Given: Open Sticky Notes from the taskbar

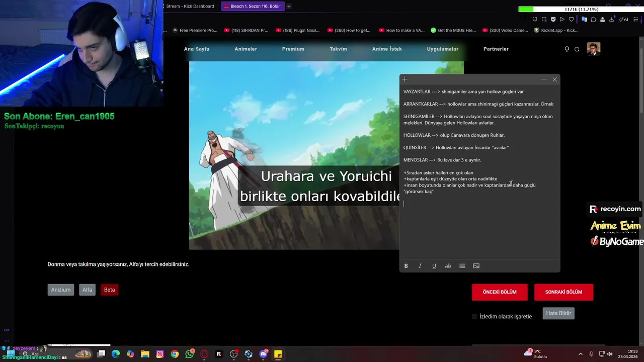Looking at the screenshot, I should coord(278,354).
